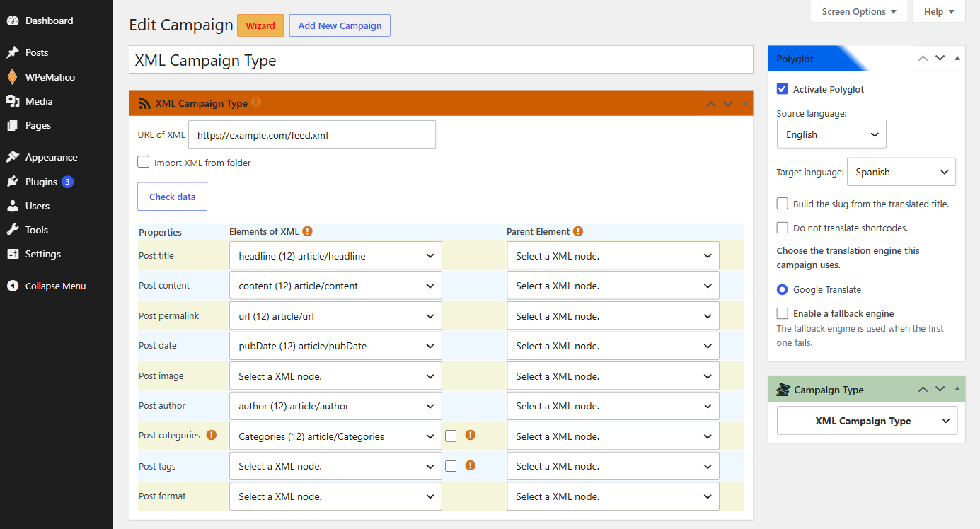The width and height of the screenshot is (980, 529).
Task: Collapse the Polyglot panel with triangle toggle
Action: 957,58
